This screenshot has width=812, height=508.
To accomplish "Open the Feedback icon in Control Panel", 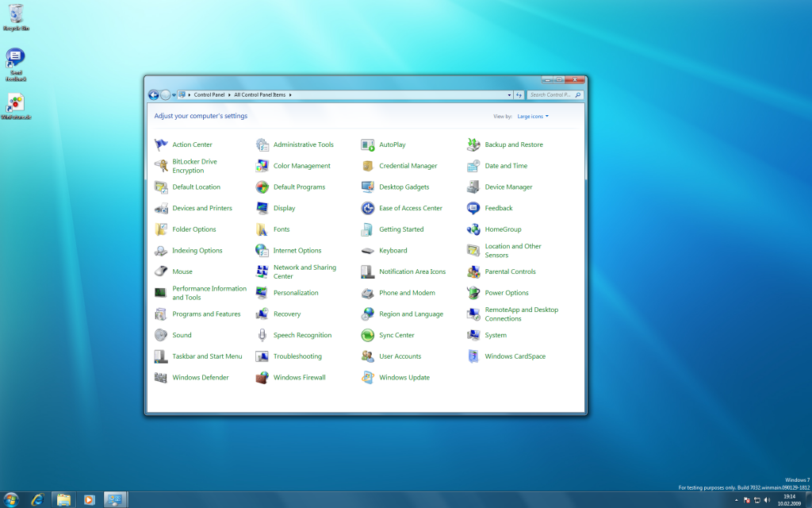I will pos(473,209).
